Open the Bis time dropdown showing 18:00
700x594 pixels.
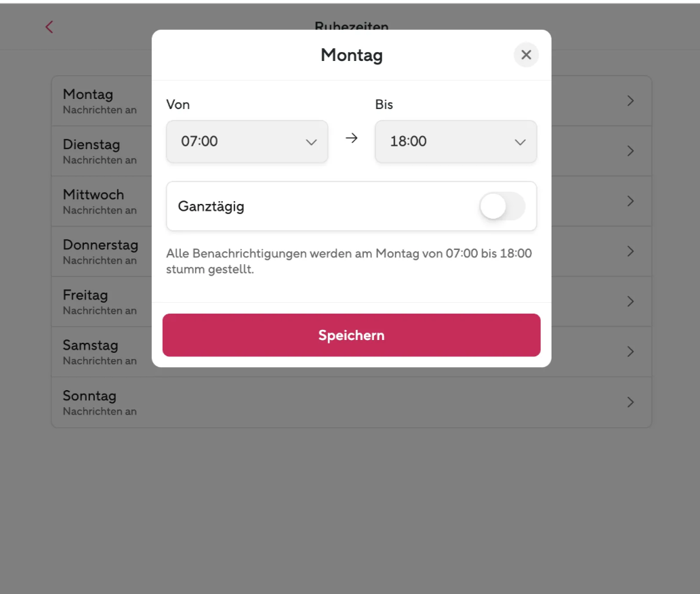click(x=456, y=142)
